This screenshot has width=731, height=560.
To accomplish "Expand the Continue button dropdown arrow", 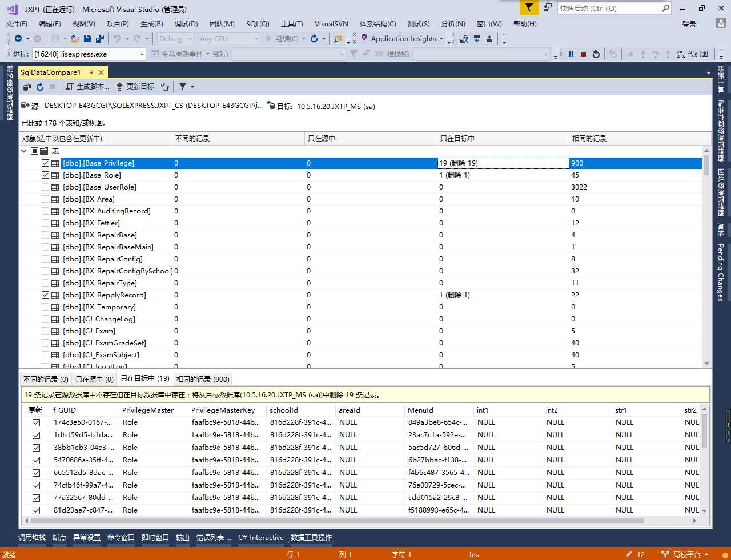I will click(x=304, y=39).
